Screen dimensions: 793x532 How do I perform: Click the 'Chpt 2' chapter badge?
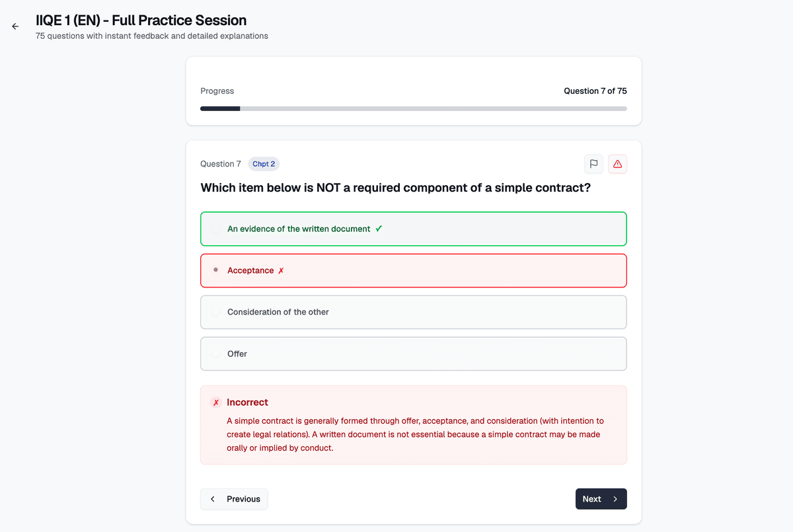click(x=264, y=164)
